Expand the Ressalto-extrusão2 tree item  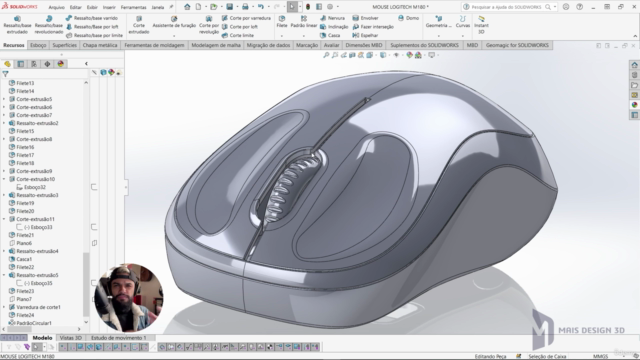pos(4,123)
